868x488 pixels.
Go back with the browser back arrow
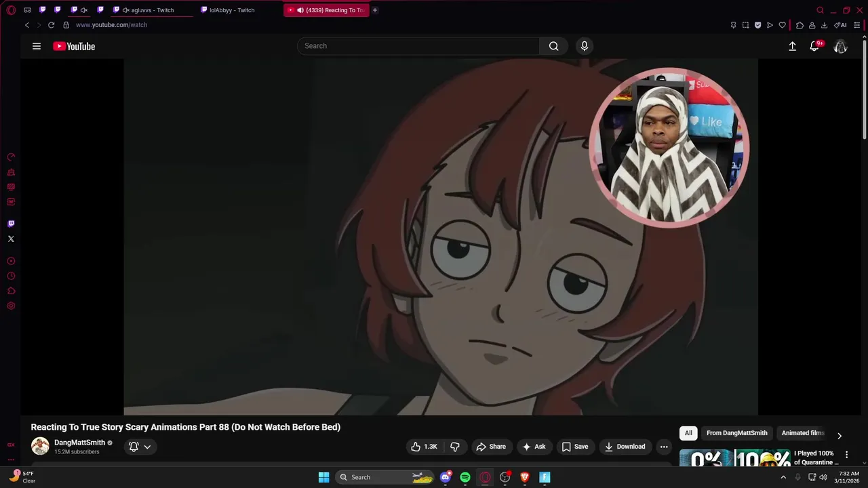coord(27,25)
